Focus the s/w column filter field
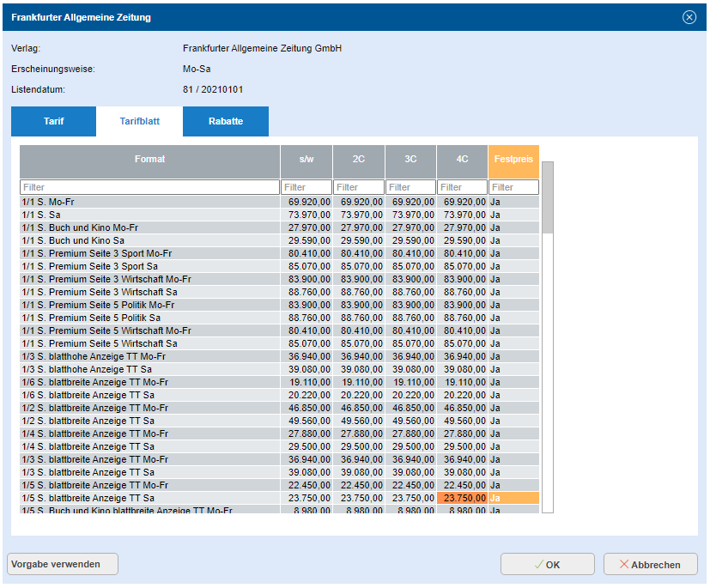This screenshot has width=710, height=588. point(306,187)
